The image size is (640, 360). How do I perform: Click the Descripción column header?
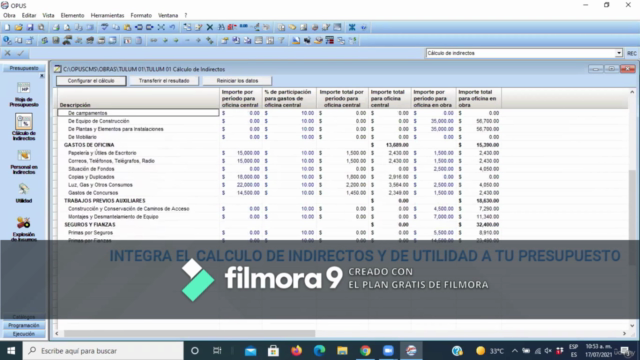point(138,99)
